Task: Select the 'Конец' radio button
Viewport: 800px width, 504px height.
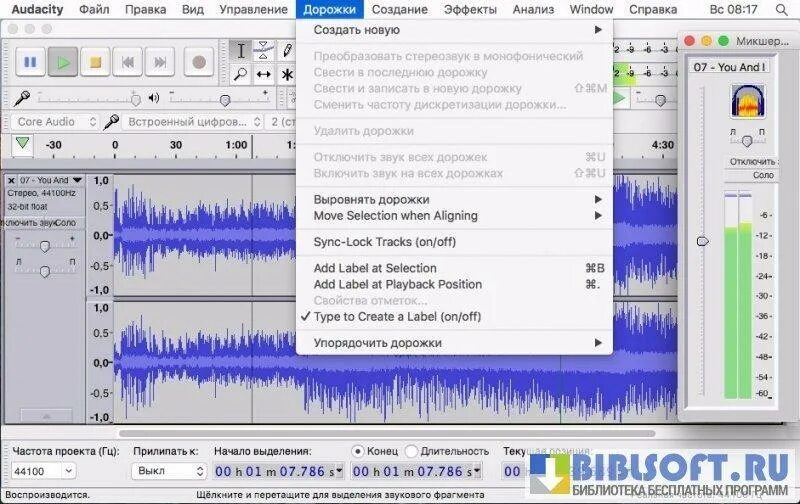Action: pyautogui.click(x=358, y=451)
